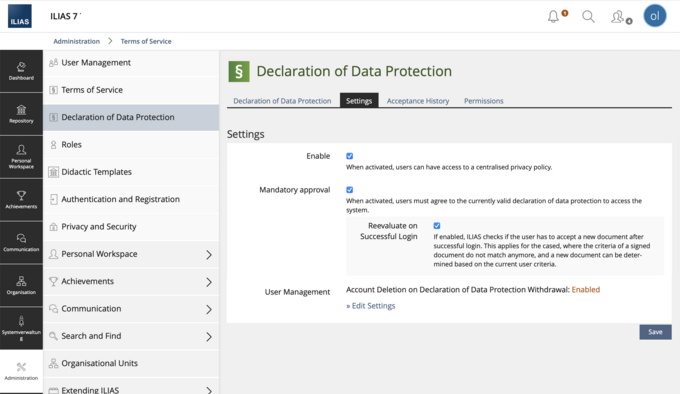Open Systemverwaltung in the main bar
Screen dimensions: 680x394
coord(21,329)
